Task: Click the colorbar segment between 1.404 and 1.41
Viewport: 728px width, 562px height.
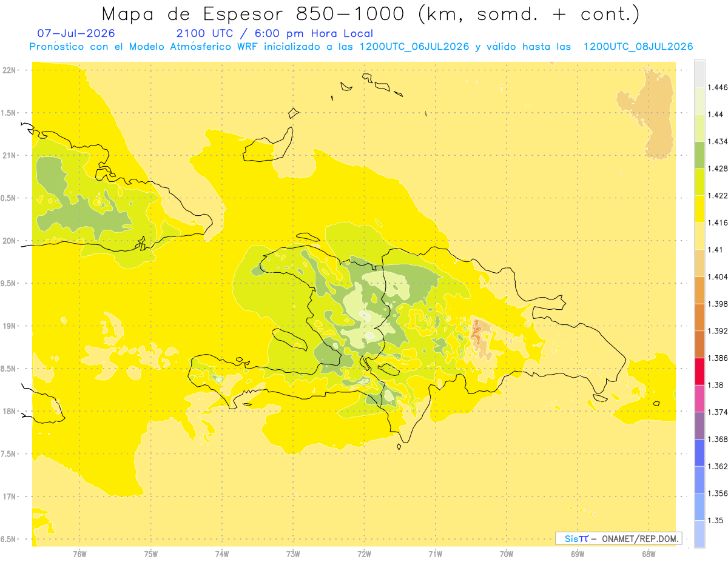Action: point(699,263)
